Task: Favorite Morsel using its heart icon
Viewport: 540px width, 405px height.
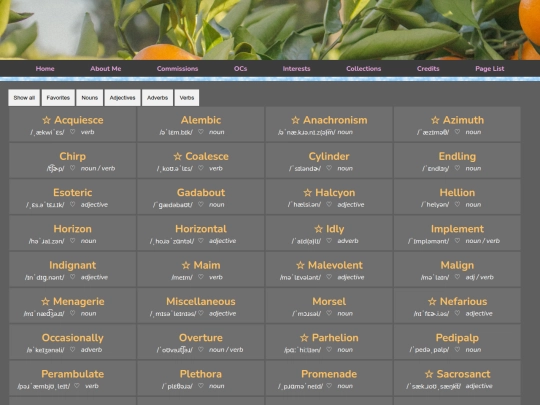Action: [329, 313]
